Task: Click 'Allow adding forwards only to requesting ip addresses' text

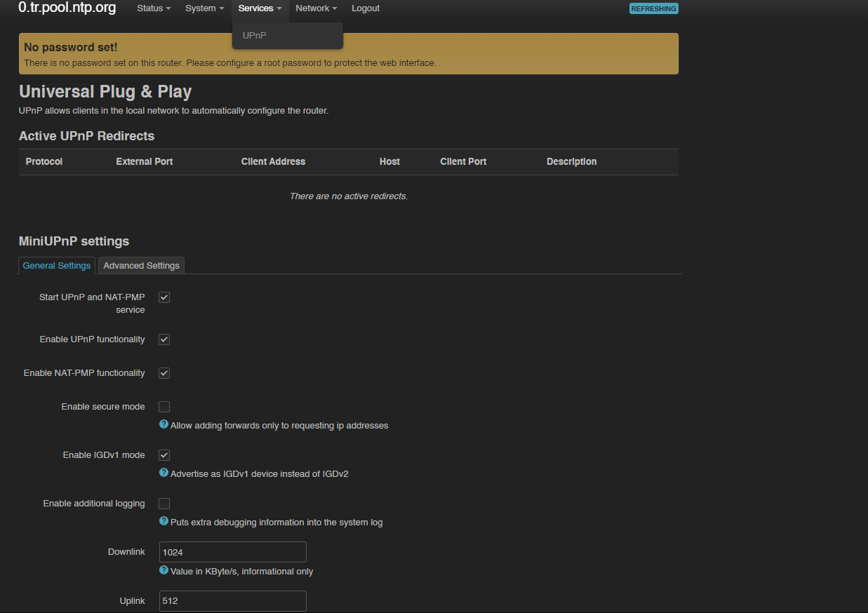Action: pyautogui.click(x=279, y=425)
